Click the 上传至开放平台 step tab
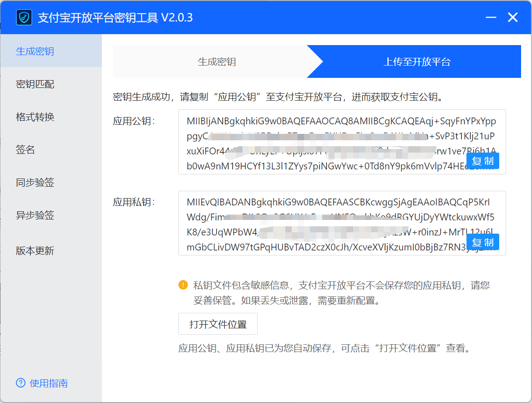Viewport: 532px width, 403px height. 417,61
